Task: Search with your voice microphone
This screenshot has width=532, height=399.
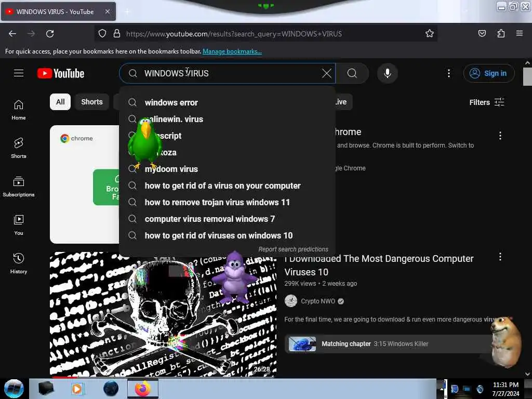Action: pyautogui.click(x=388, y=73)
